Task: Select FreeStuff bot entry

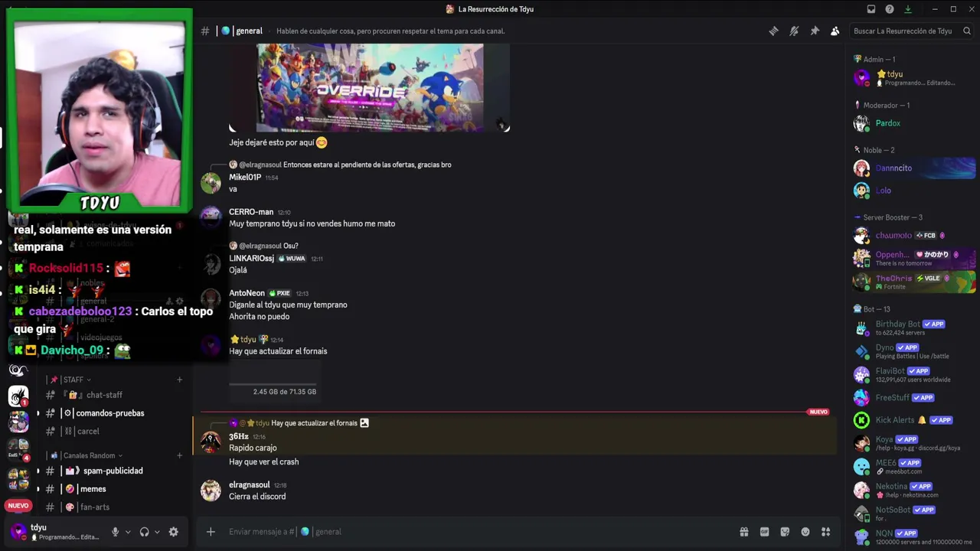Action: [914, 398]
